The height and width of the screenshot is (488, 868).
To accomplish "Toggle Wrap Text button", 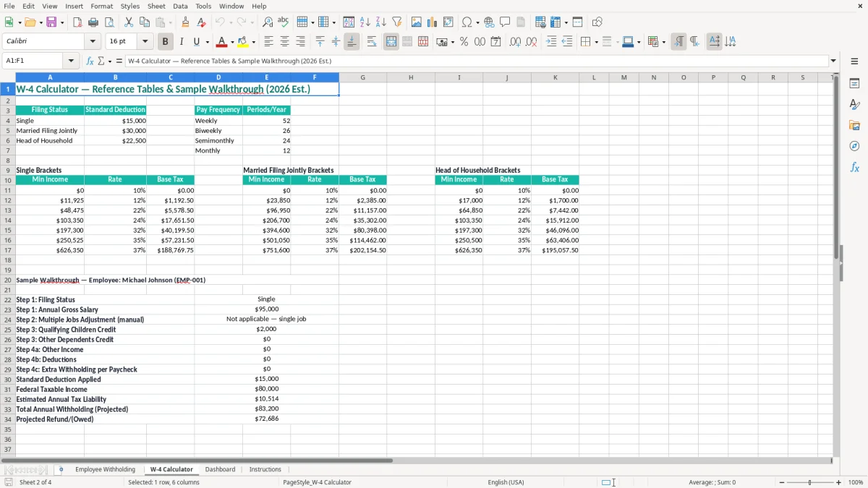I will 372,42.
